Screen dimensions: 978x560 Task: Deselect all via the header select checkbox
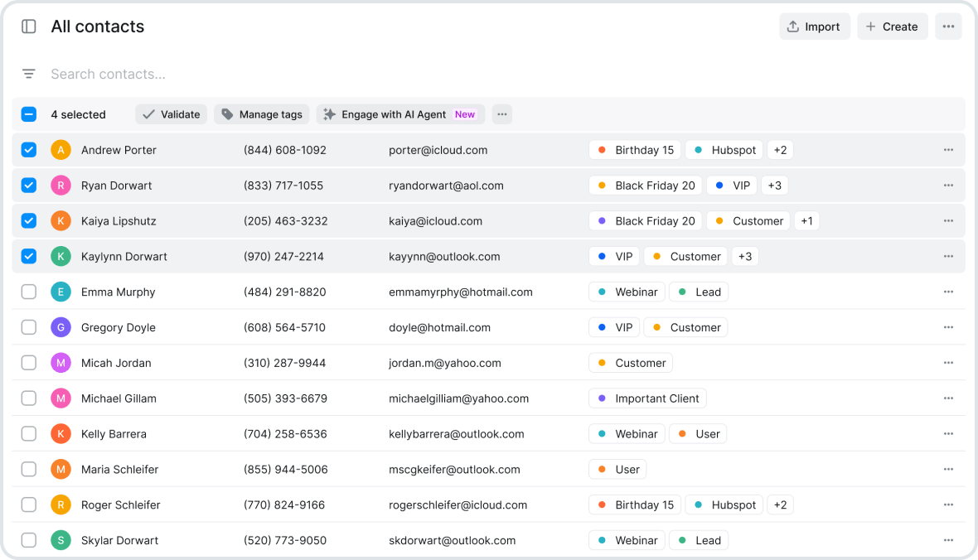[28, 113]
